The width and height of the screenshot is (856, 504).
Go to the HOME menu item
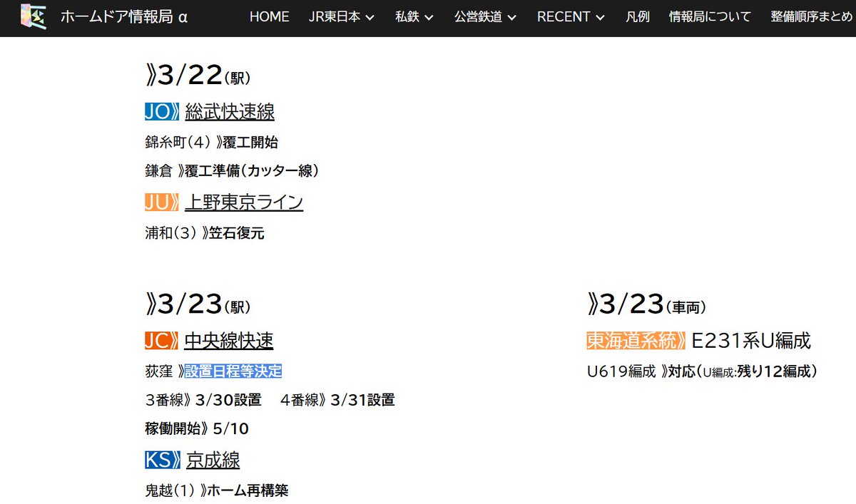tap(269, 17)
